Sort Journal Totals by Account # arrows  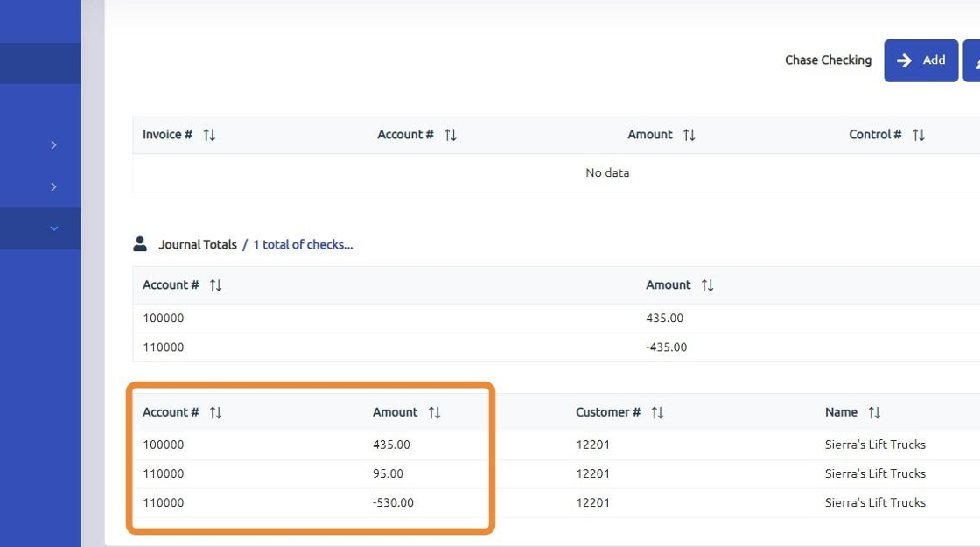point(215,285)
